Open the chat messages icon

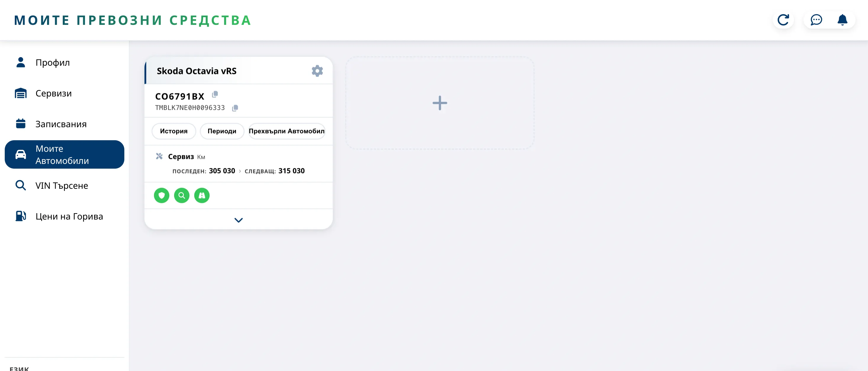(816, 20)
